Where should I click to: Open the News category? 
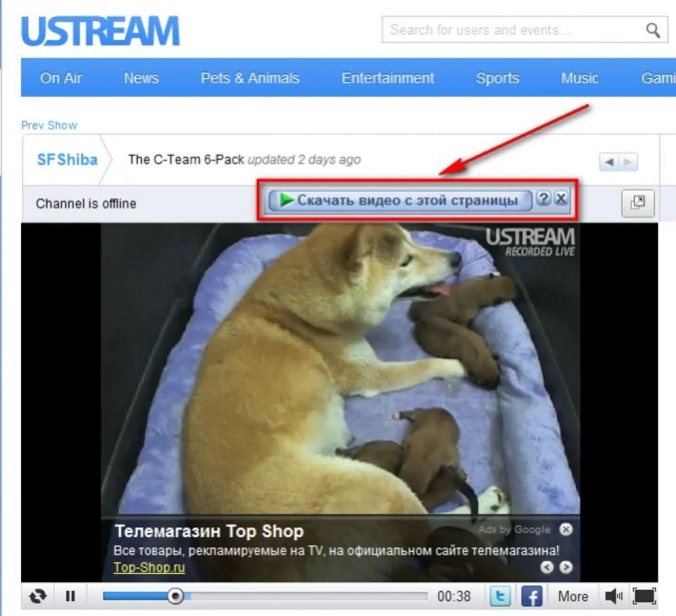pos(141,78)
